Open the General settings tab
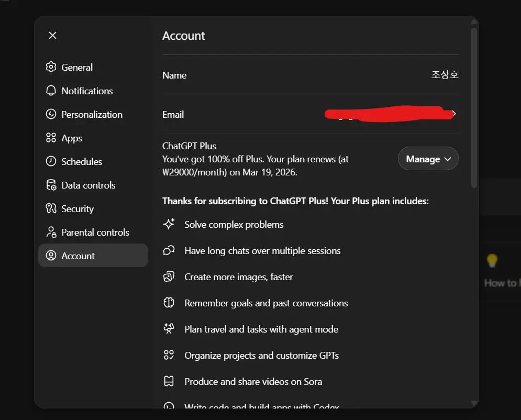The width and height of the screenshot is (521, 420). point(93,67)
